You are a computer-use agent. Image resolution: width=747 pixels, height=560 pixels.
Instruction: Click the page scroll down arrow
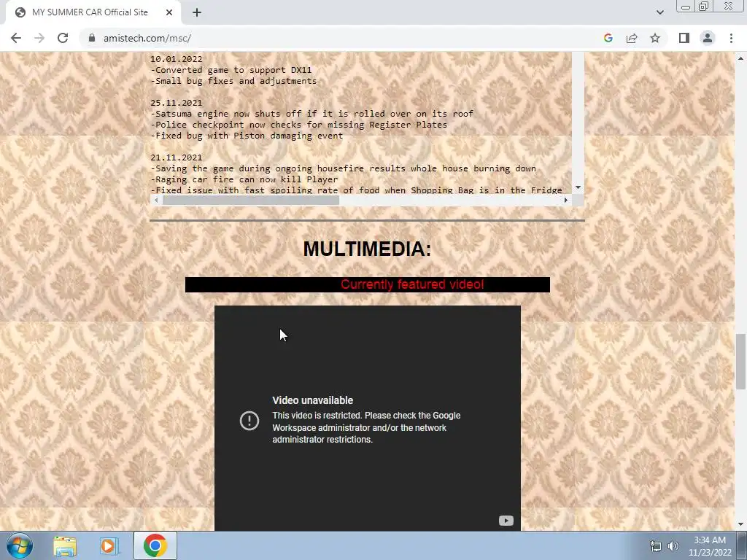740,524
